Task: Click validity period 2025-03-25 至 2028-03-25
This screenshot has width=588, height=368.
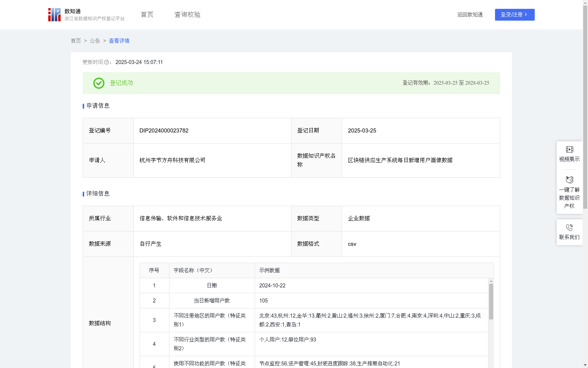Action: tap(461, 83)
